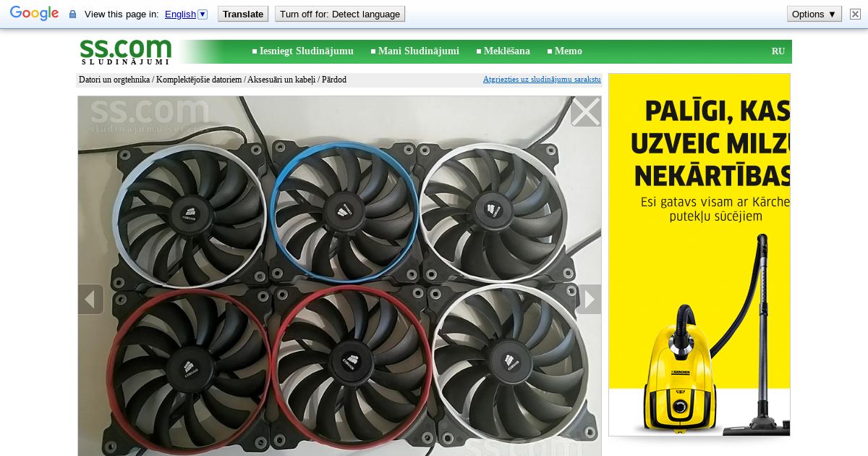Close the Google translate bar
The height and width of the screenshot is (456, 868).
[x=855, y=14]
